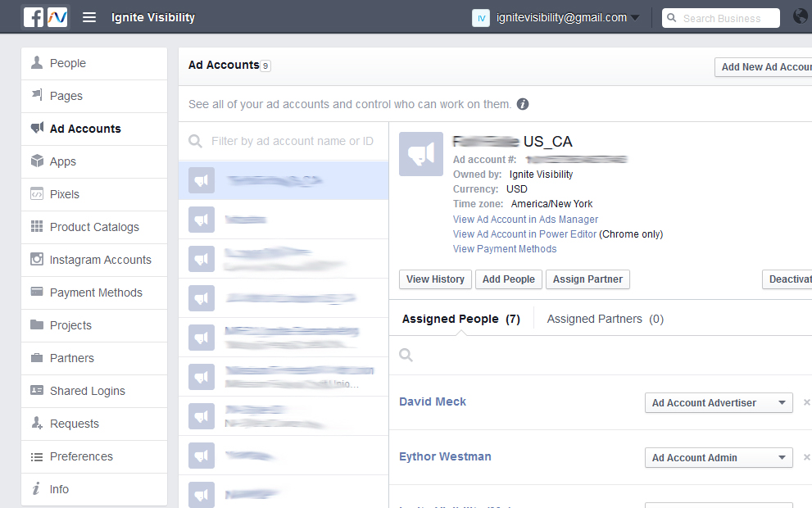
Task: Click the America/New York time zone value
Action: tap(551, 204)
